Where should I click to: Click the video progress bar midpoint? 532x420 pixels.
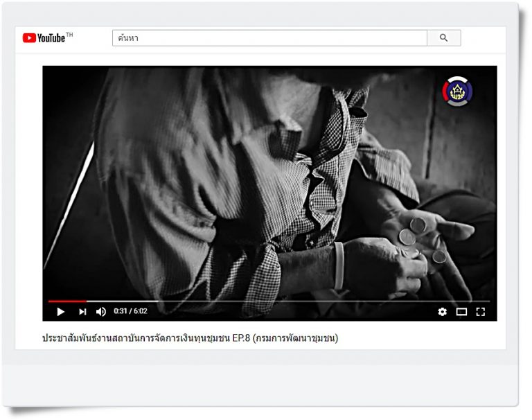click(x=269, y=301)
